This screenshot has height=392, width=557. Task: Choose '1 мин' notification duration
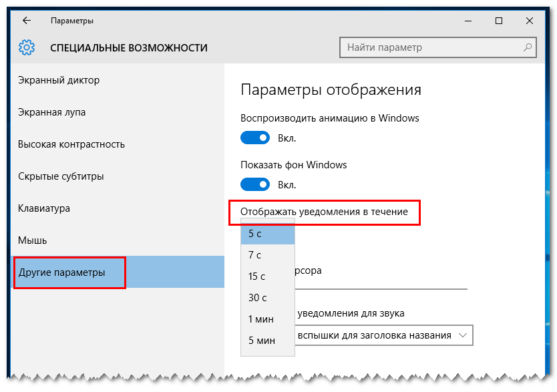click(x=268, y=319)
